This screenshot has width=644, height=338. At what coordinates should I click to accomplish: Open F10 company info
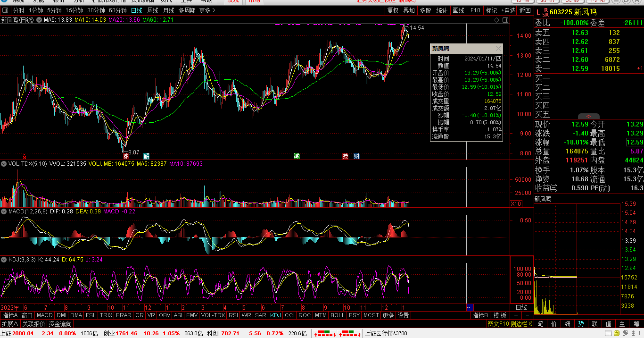(x=475, y=10)
